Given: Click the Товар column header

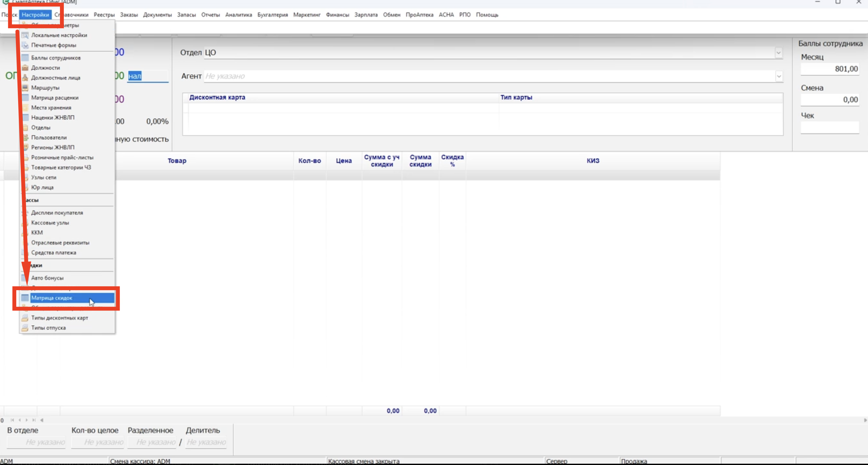Looking at the screenshot, I should pyautogui.click(x=177, y=161).
